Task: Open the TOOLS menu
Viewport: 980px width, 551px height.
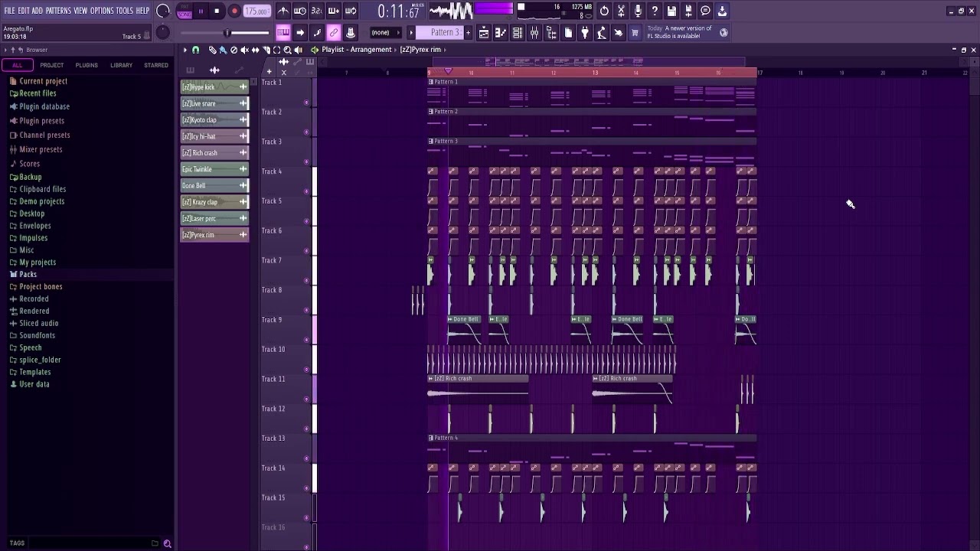Action: pos(124,11)
